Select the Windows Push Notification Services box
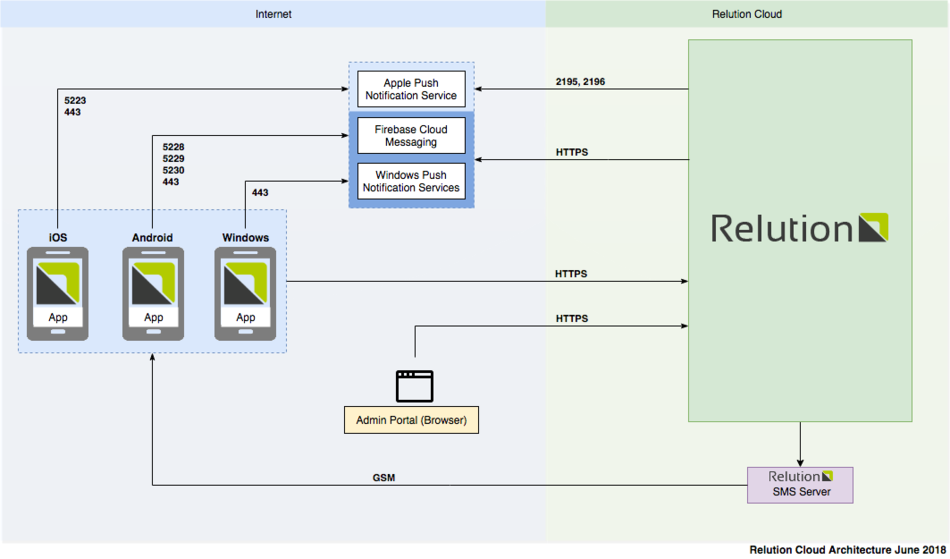Viewport: 950px width, 559px height. point(411,181)
